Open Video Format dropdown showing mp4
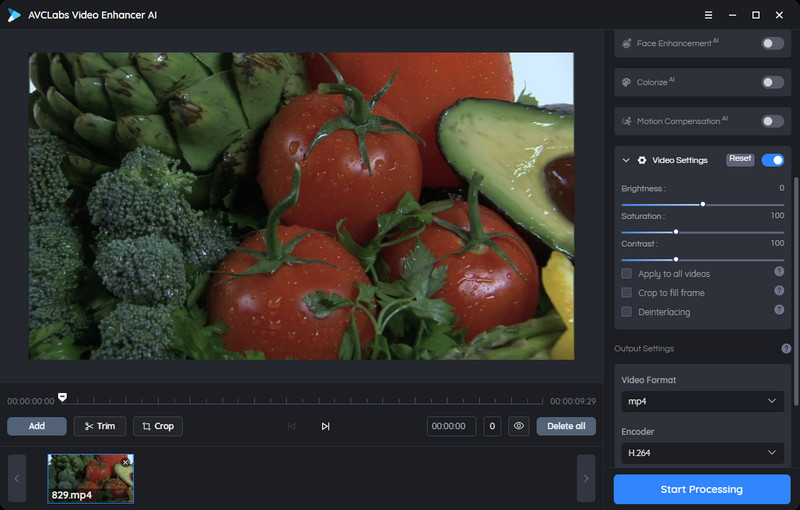Screen dimensions: 800x510 point(702,401)
